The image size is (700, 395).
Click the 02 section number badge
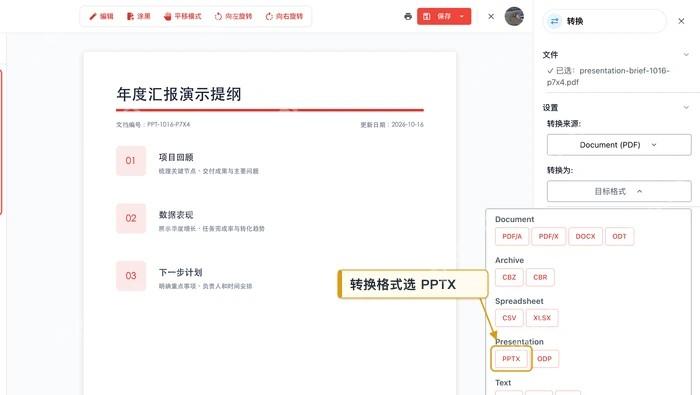[131, 218]
